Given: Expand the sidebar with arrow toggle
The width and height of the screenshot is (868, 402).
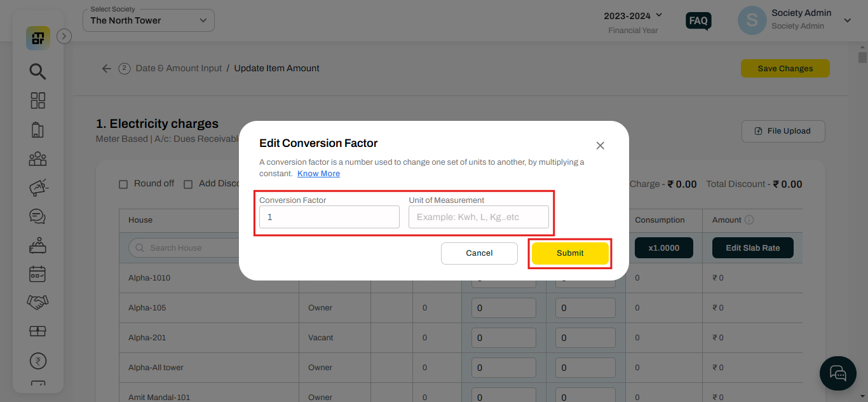Looking at the screenshot, I should click(x=64, y=36).
